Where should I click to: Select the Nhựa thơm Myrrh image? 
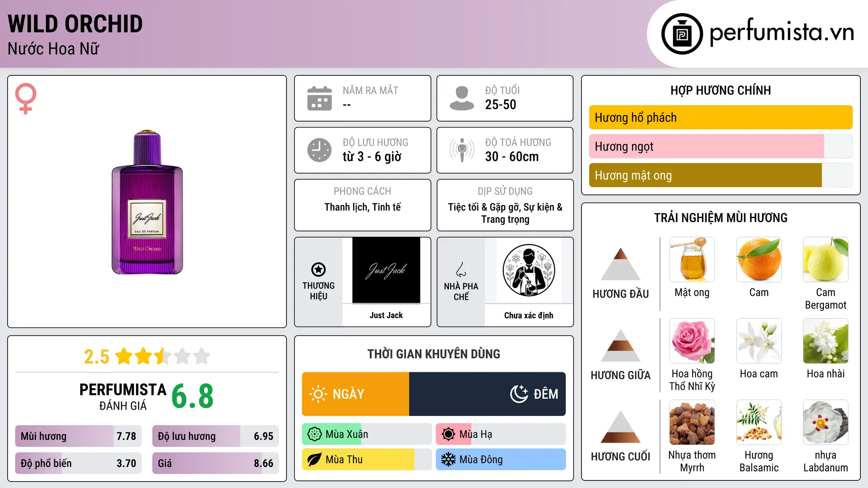coord(692,422)
